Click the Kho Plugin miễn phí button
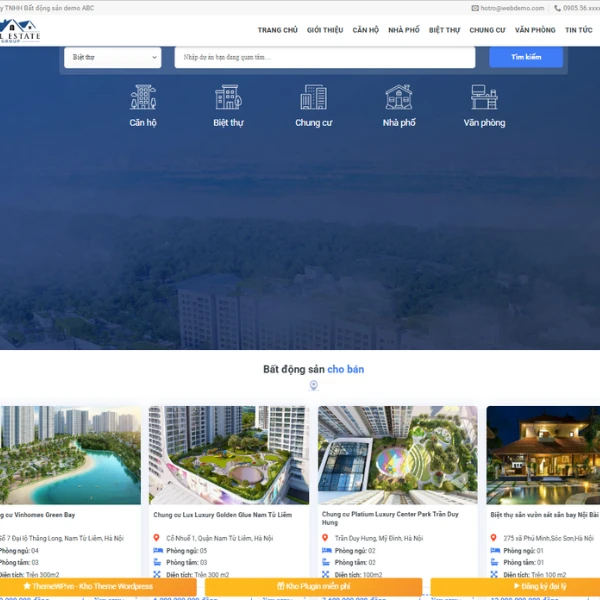This screenshot has width=600, height=600. [313, 587]
